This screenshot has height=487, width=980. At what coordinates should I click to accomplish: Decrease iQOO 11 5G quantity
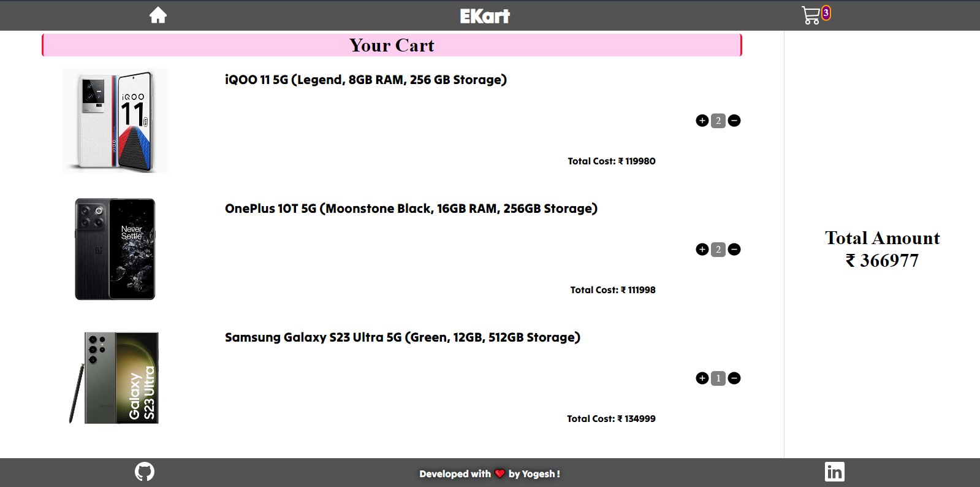[734, 121]
